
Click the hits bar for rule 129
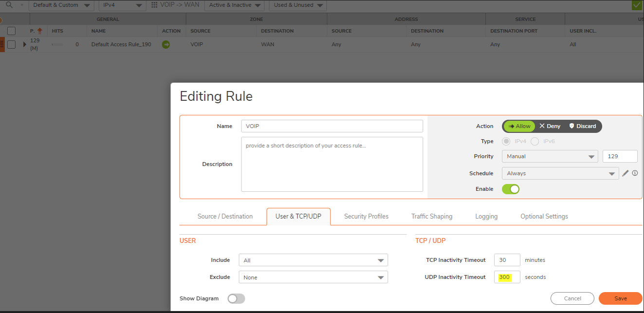click(x=58, y=44)
